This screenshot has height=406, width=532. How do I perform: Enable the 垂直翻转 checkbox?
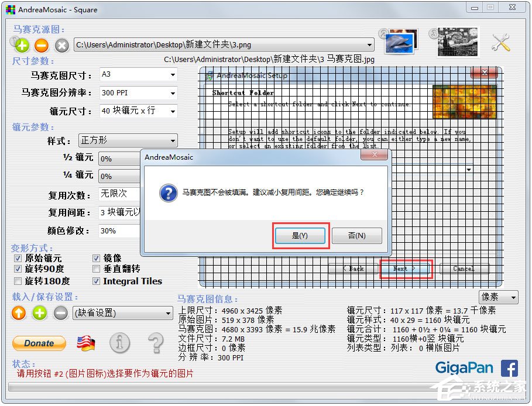(x=97, y=269)
